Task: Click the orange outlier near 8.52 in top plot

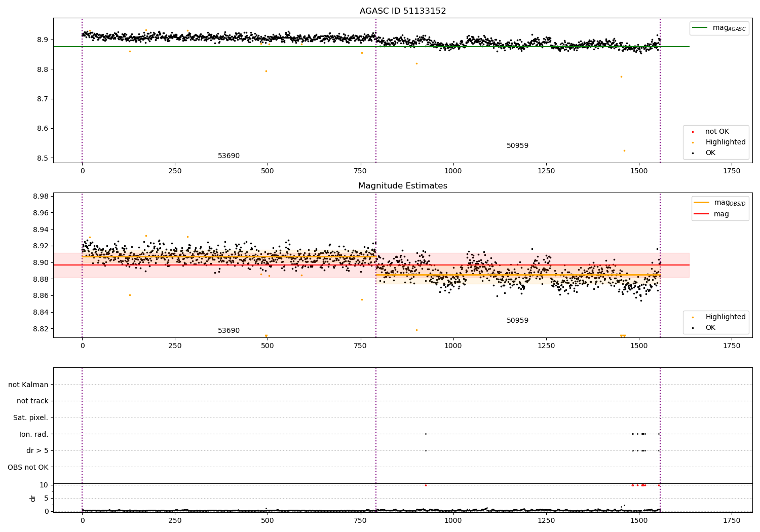Action: pos(624,150)
